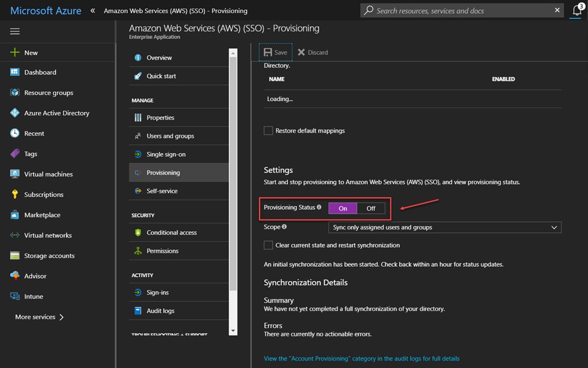Click the Advisor cloud icon
The image size is (588, 368).
14,275
